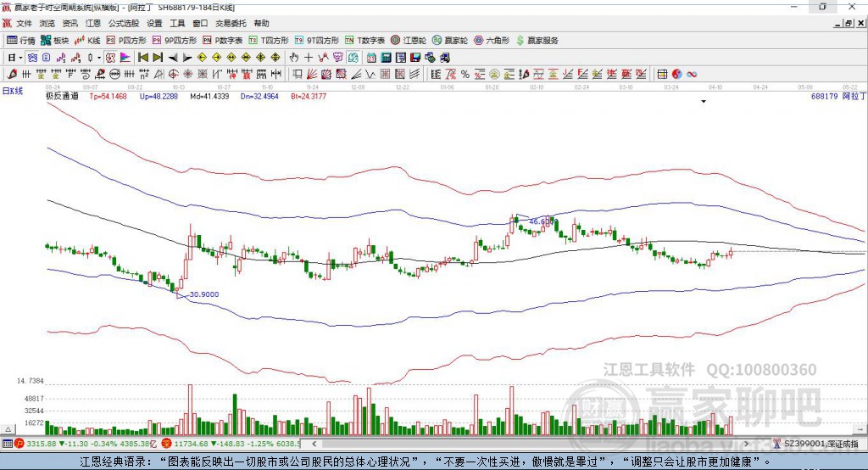
Task: Select the percent % retracement tool
Action: tap(465, 75)
